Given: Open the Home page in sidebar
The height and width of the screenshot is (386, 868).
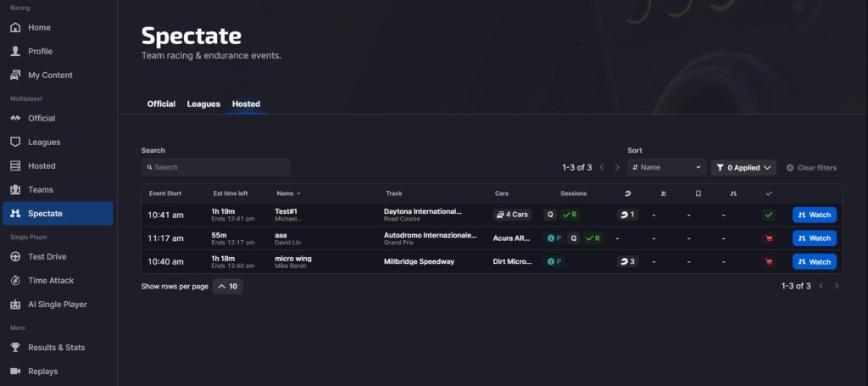Looking at the screenshot, I should click(39, 27).
